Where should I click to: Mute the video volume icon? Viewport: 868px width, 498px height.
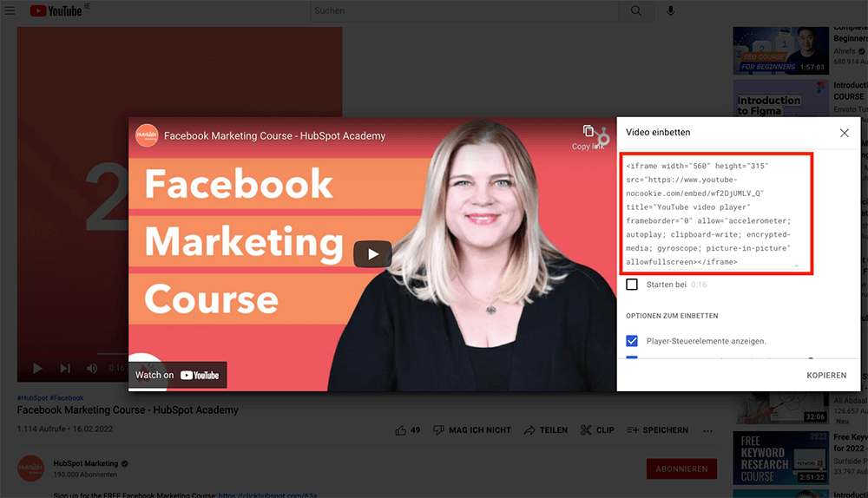pyautogui.click(x=92, y=368)
